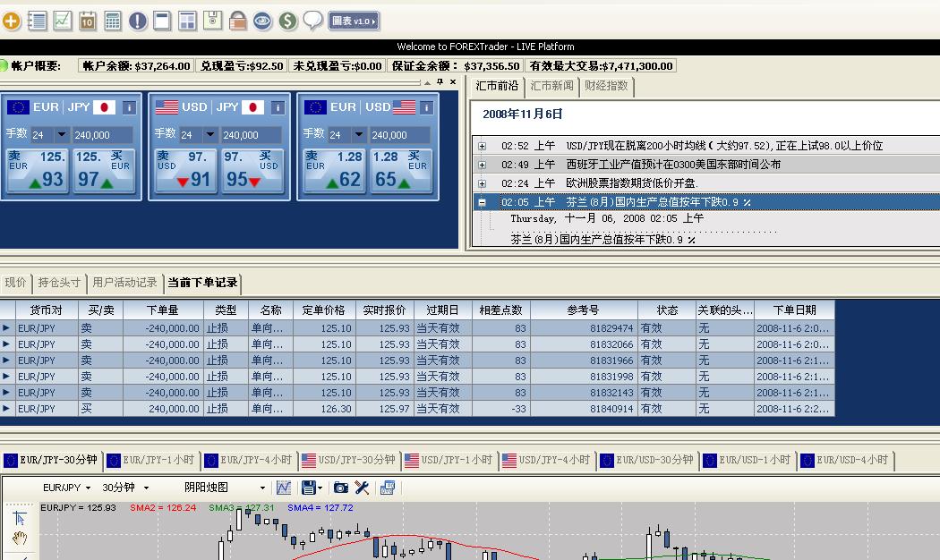The image size is (940, 560).
Task: Close the rates panel with the X icon
Action: [x=453, y=82]
